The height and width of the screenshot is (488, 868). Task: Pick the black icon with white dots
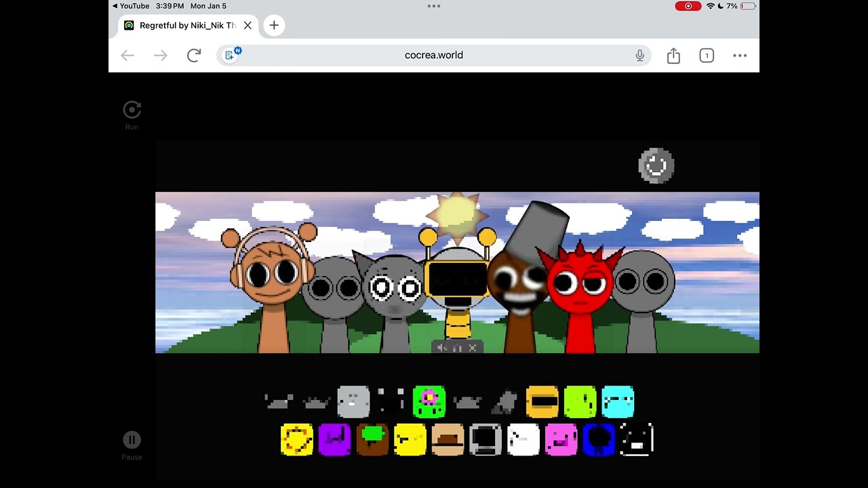point(391,402)
